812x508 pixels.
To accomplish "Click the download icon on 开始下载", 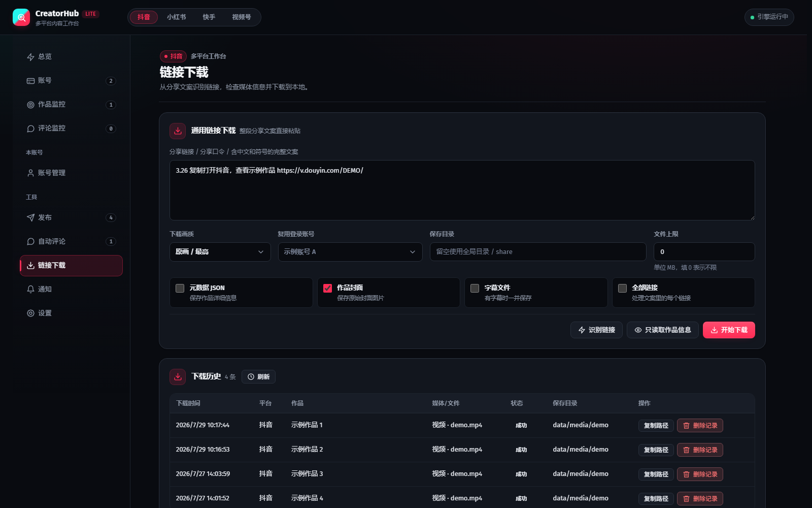I will click(714, 330).
